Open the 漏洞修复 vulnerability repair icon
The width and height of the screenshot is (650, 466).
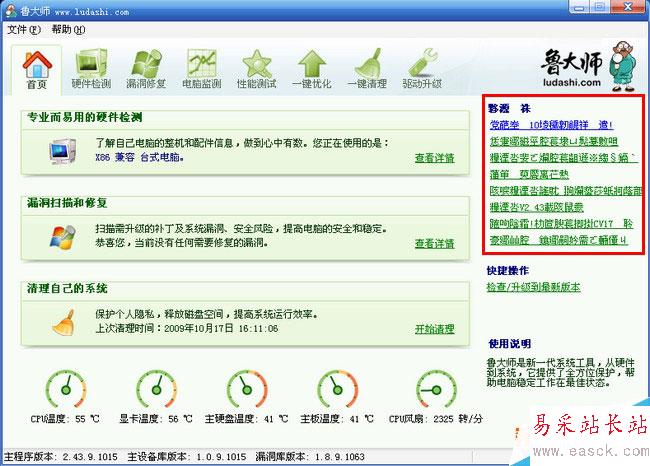[146, 63]
